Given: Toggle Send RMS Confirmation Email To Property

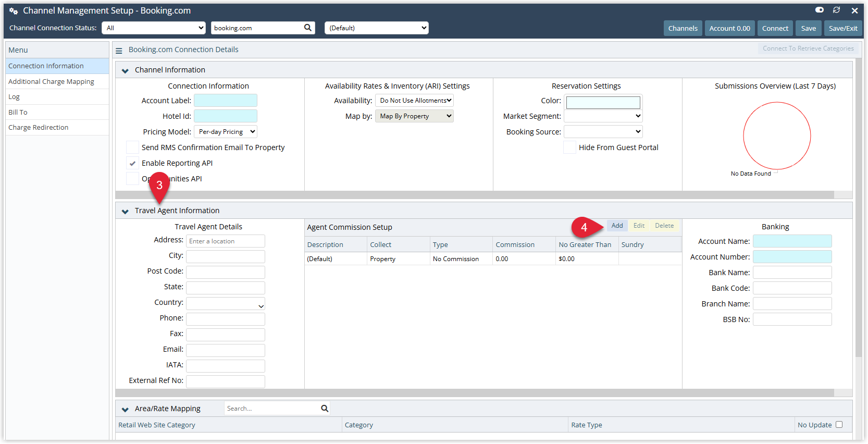Looking at the screenshot, I should pos(133,147).
